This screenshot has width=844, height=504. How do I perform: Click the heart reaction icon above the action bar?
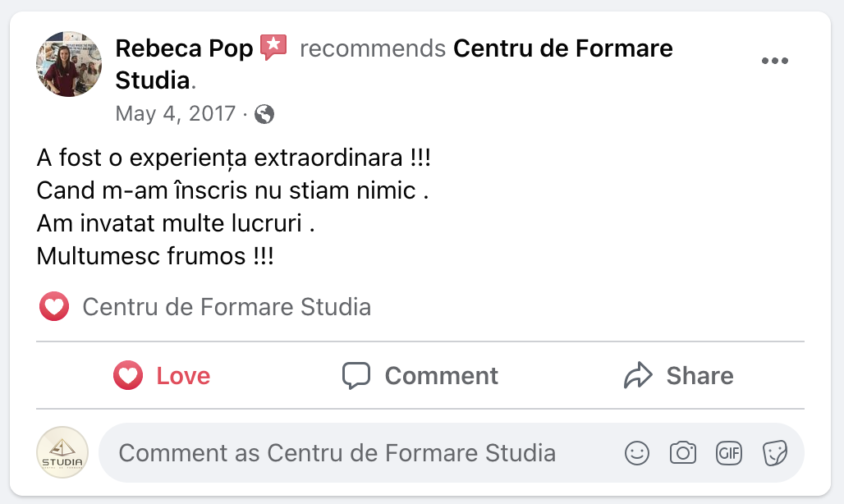pyautogui.click(x=54, y=307)
